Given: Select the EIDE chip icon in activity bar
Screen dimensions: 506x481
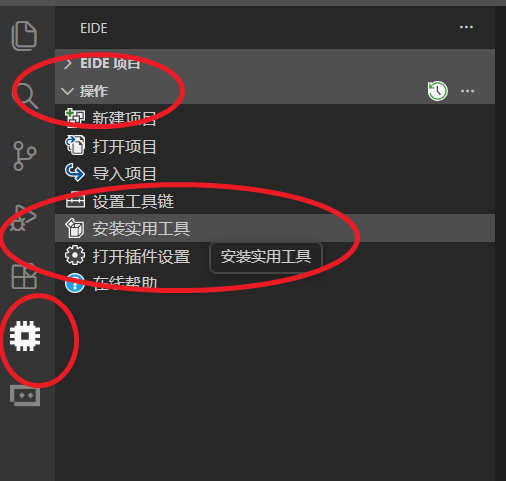Looking at the screenshot, I should pyautogui.click(x=25, y=336).
